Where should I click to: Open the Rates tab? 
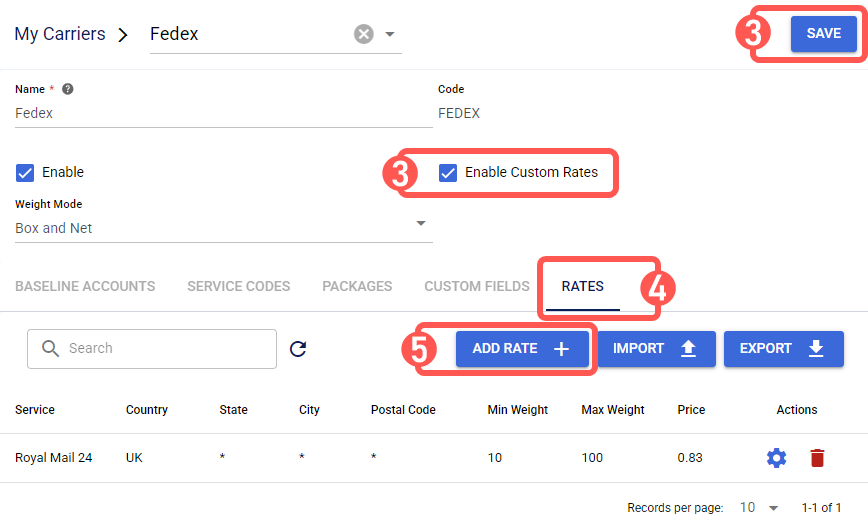click(582, 286)
